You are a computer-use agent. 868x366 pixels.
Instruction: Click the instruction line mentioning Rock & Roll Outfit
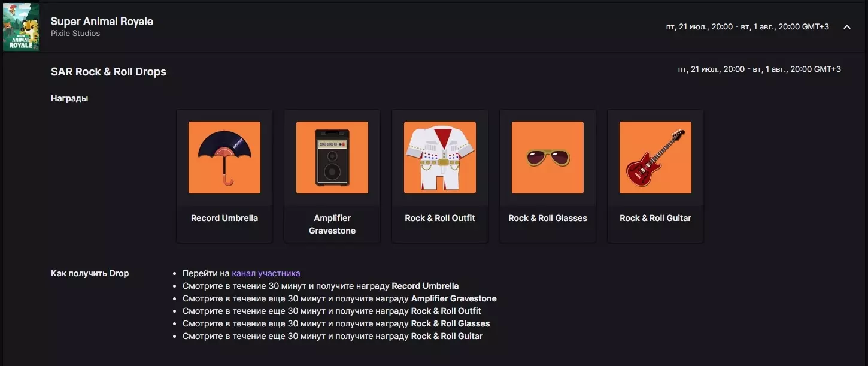(x=332, y=311)
